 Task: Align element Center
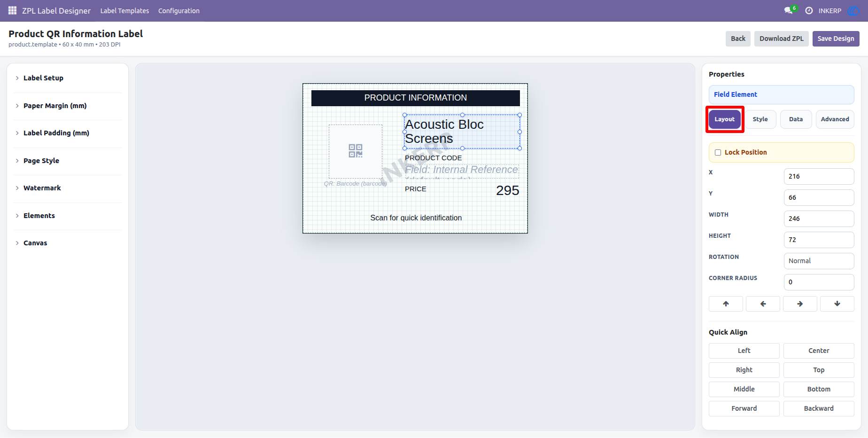click(x=819, y=351)
